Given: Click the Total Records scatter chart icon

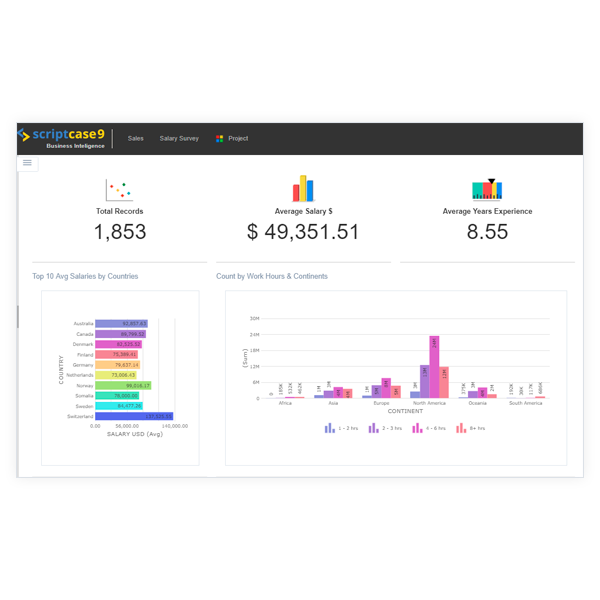Looking at the screenshot, I should [x=119, y=190].
